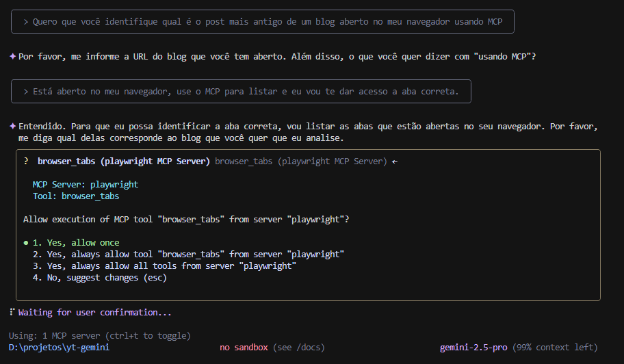Viewport: 624px width, 364px height.
Task: Click the "MCP Server: playwright" line
Action: click(86, 185)
